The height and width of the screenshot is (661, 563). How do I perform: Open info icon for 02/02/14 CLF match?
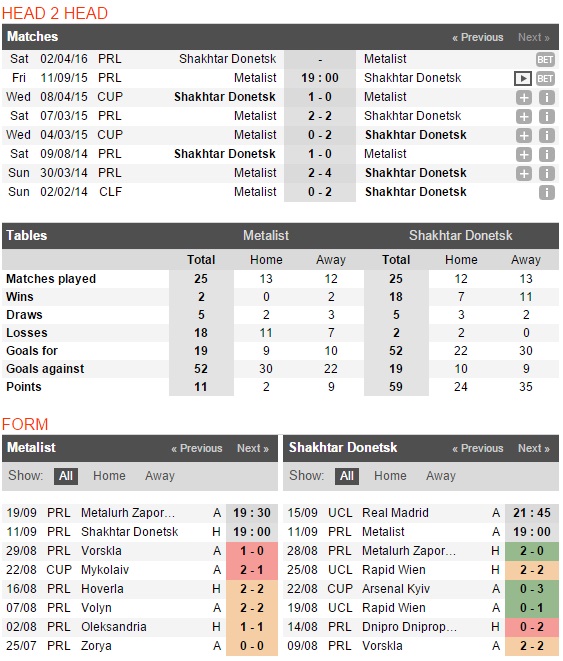pyautogui.click(x=547, y=192)
